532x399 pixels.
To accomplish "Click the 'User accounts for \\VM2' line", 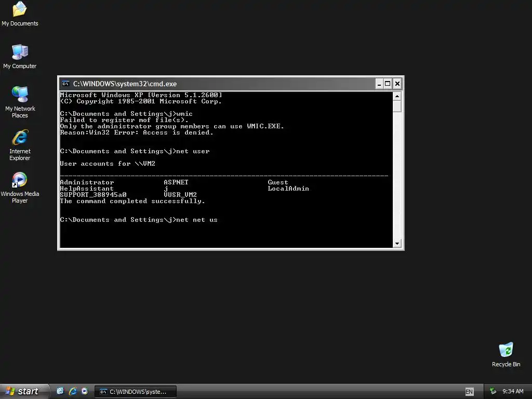I will point(108,164).
